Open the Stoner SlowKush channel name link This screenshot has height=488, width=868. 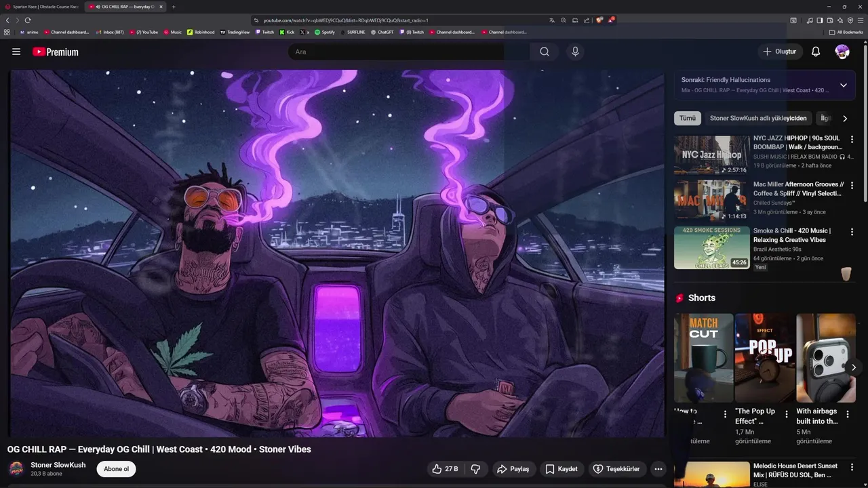[58, 465]
